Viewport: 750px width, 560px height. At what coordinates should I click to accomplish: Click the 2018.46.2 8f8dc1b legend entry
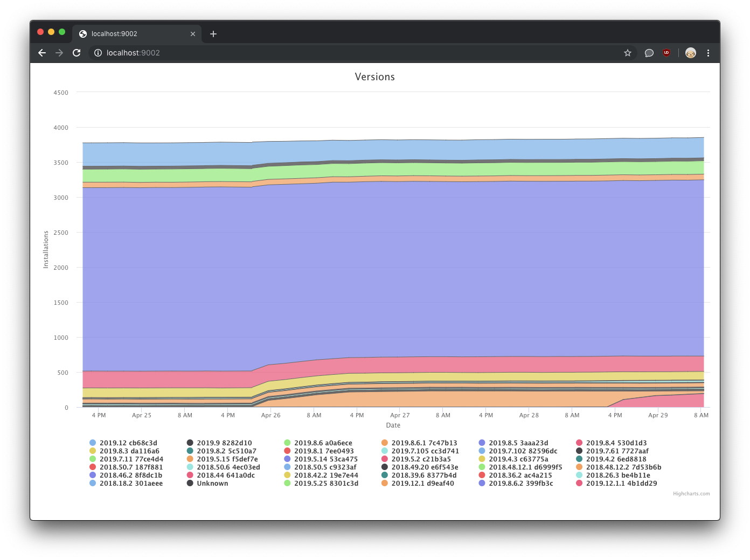[x=126, y=475]
